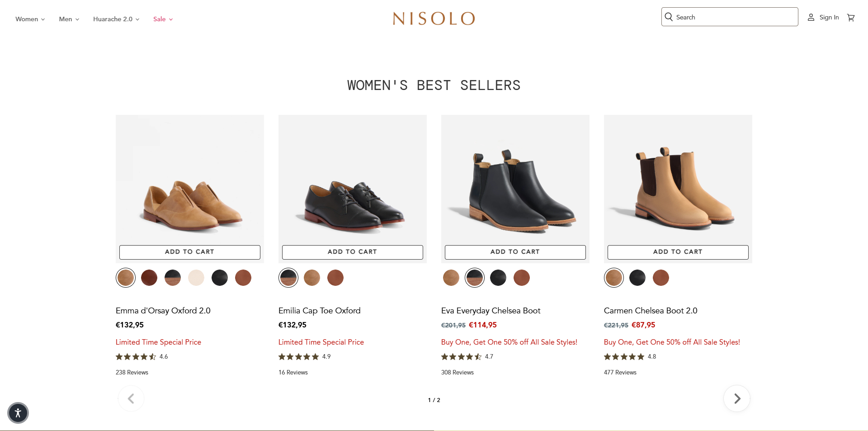Select the Women menu in the navigation bar
This screenshot has width=868, height=431.
point(27,19)
